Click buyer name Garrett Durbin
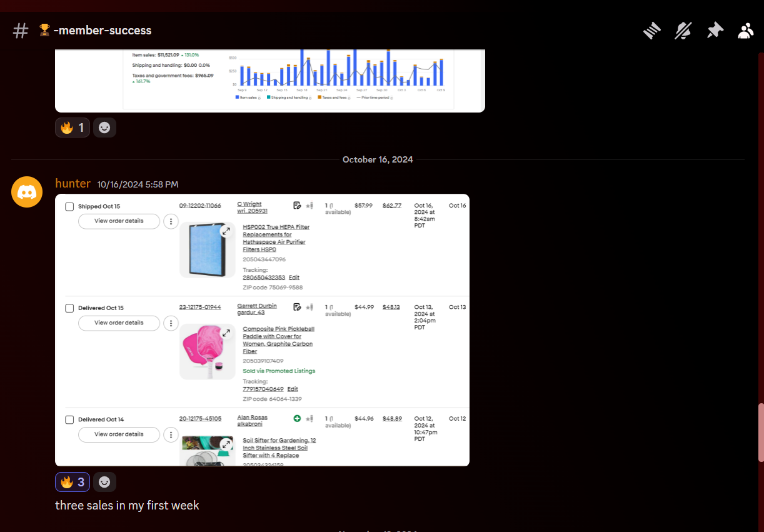 tap(257, 306)
